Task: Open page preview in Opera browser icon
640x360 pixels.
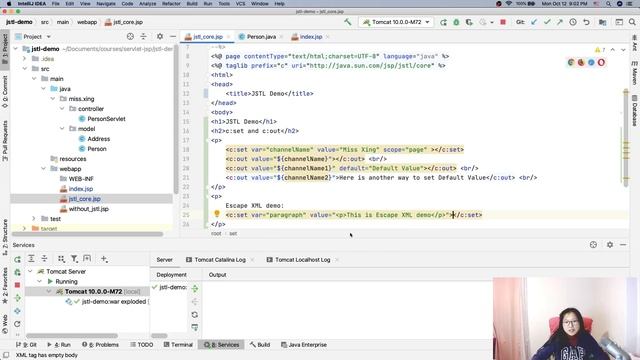Action: click(x=601, y=62)
